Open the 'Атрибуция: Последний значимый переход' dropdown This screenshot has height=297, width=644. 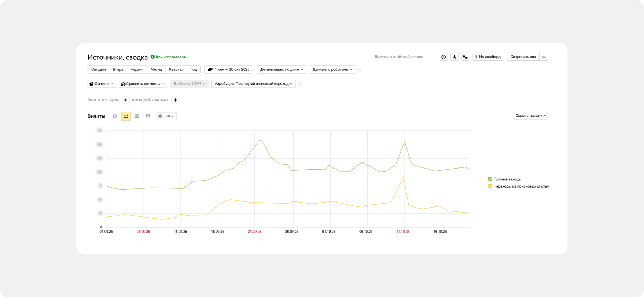click(253, 84)
